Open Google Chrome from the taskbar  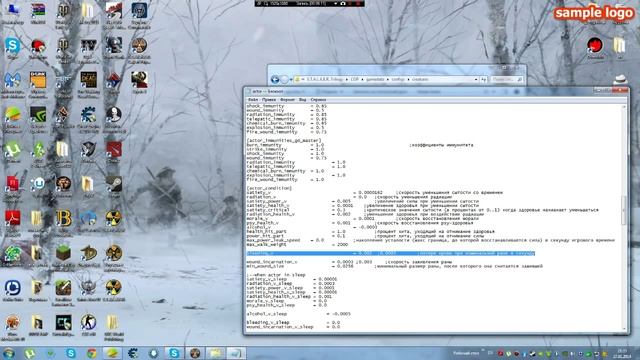click(x=91, y=353)
